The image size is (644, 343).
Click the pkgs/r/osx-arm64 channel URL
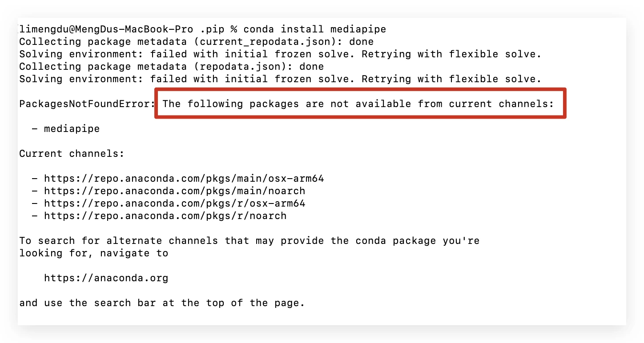[x=174, y=204]
